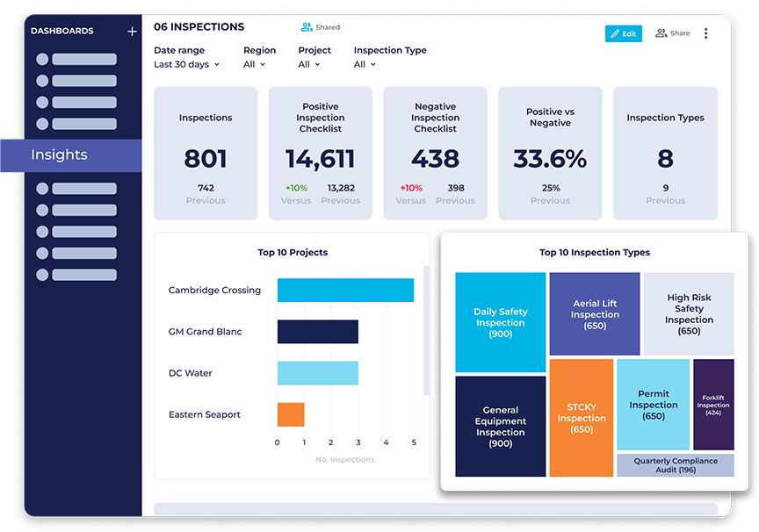This screenshot has height=532, width=759.
Task: Select the orange STCKY Inspection tile
Action: 582,418
